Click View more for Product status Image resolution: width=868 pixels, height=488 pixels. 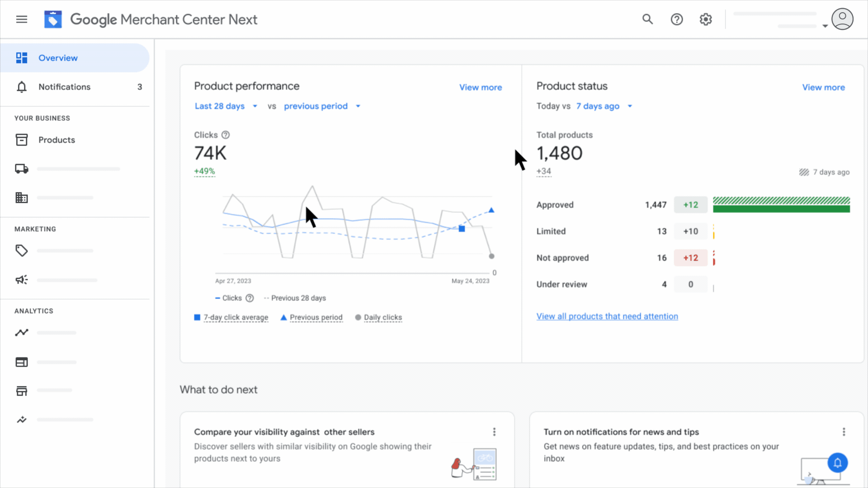pos(823,87)
